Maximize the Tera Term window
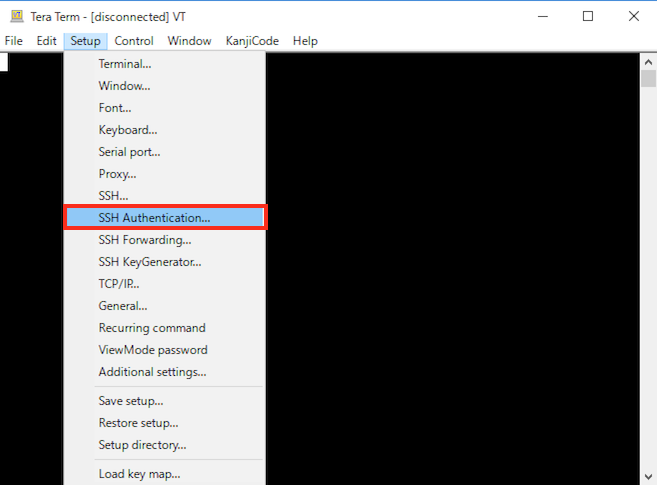Viewport: 657px width, 485px height. (x=588, y=16)
